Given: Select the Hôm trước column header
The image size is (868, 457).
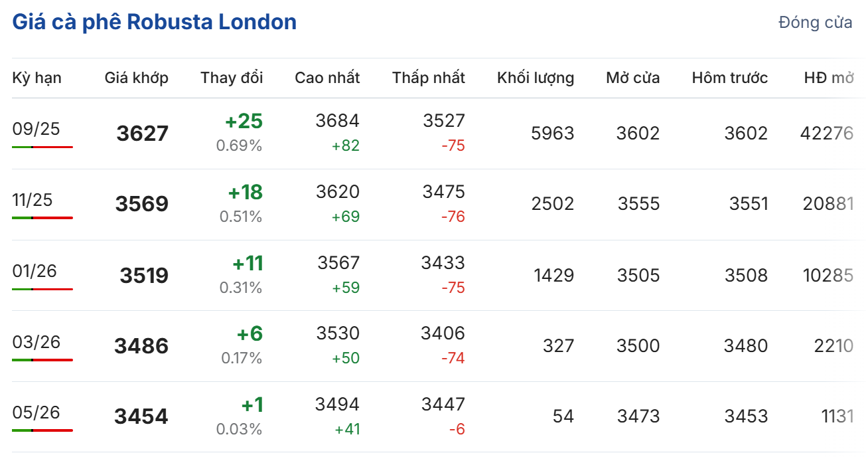Looking at the screenshot, I should pos(729,78).
